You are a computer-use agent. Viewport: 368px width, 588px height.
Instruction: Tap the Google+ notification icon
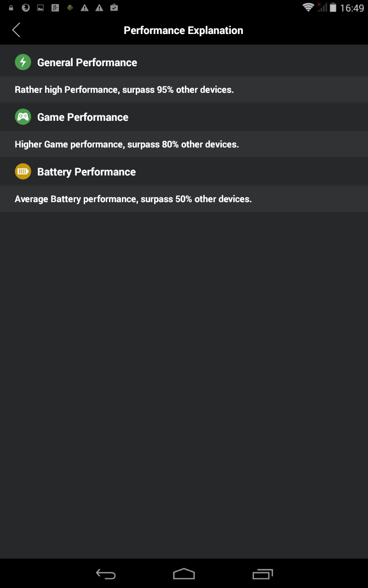point(55,7)
